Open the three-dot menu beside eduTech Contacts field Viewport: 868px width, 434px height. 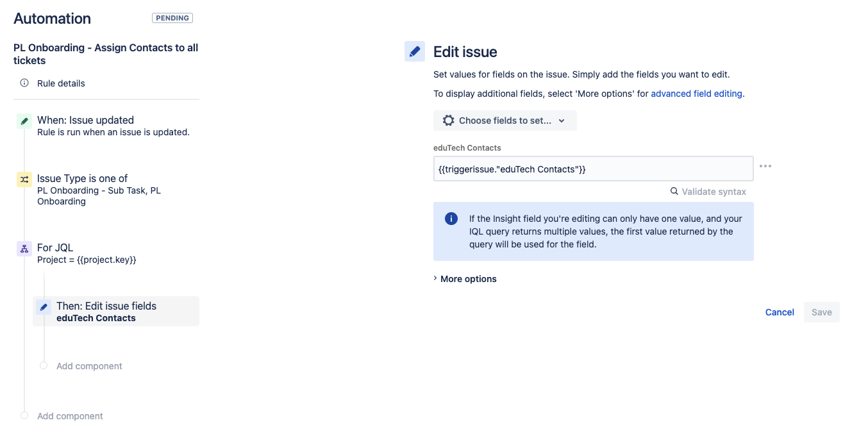tap(765, 166)
